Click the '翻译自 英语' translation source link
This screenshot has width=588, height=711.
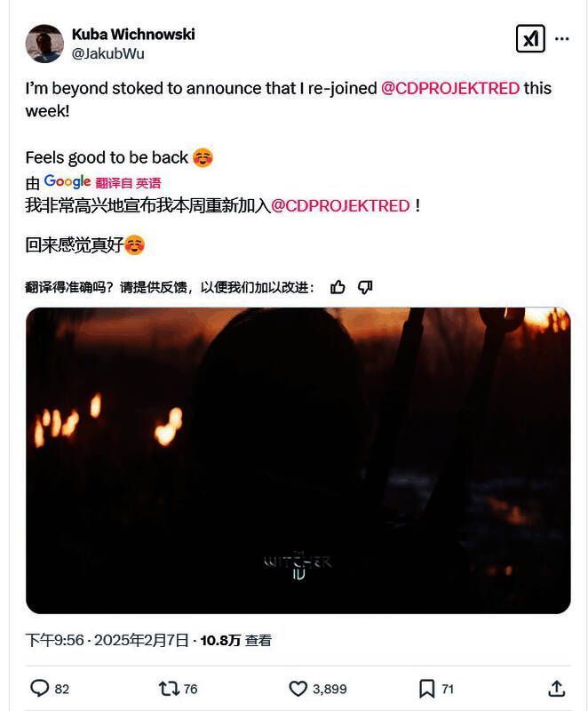[x=128, y=183]
